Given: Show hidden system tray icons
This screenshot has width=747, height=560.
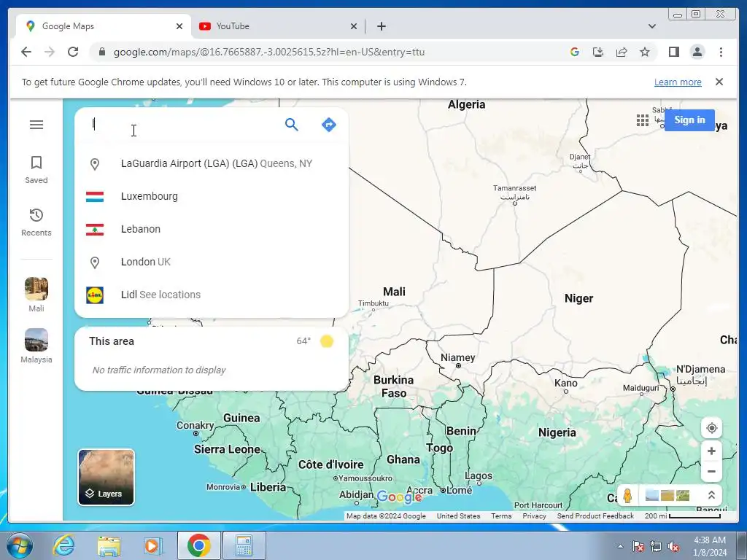Looking at the screenshot, I should click(620, 546).
